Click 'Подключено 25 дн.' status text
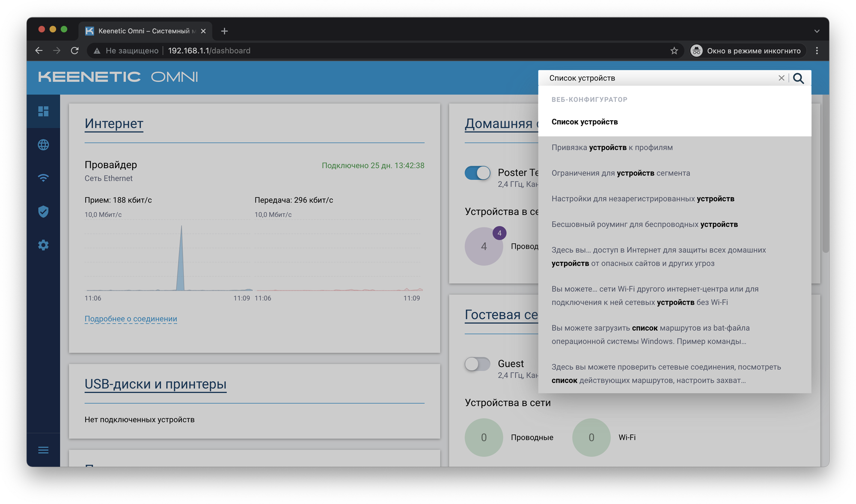 (x=373, y=166)
